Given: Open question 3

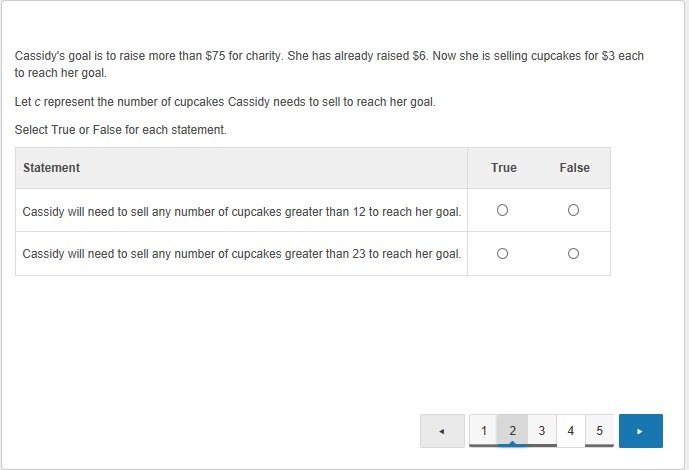Looking at the screenshot, I should click(x=541, y=431).
